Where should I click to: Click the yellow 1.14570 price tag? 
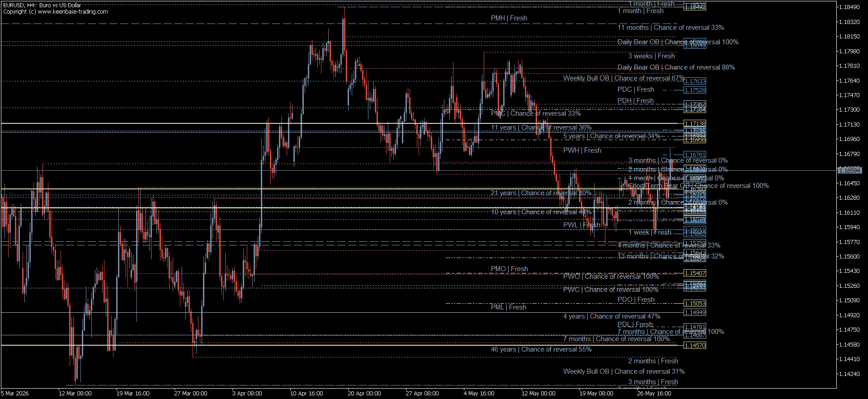(x=695, y=345)
